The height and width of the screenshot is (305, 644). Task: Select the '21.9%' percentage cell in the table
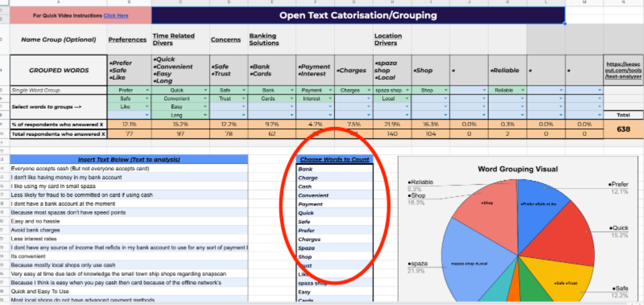tap(392, 124)
